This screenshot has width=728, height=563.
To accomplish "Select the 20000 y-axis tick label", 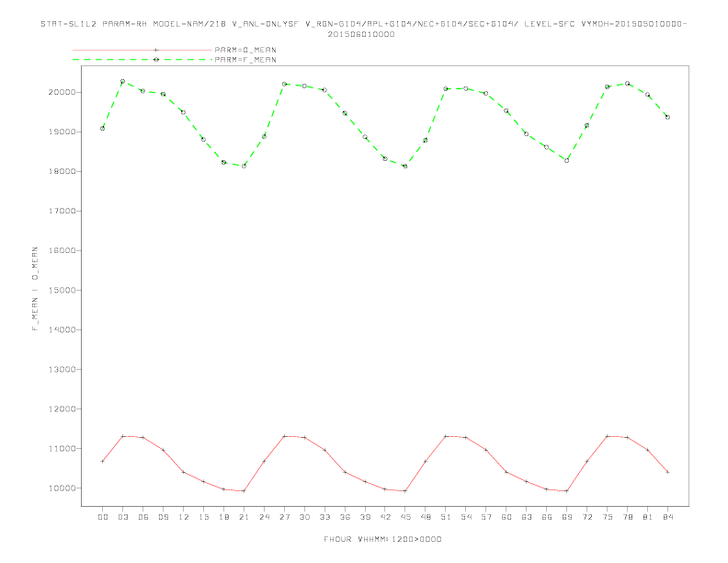I will pos(62,92).
